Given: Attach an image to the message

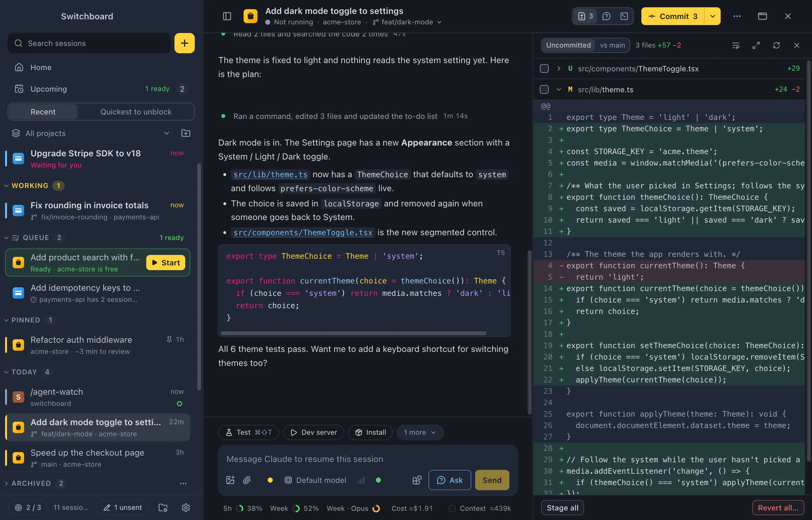Looking at the screenshot, I should [230, 480].
